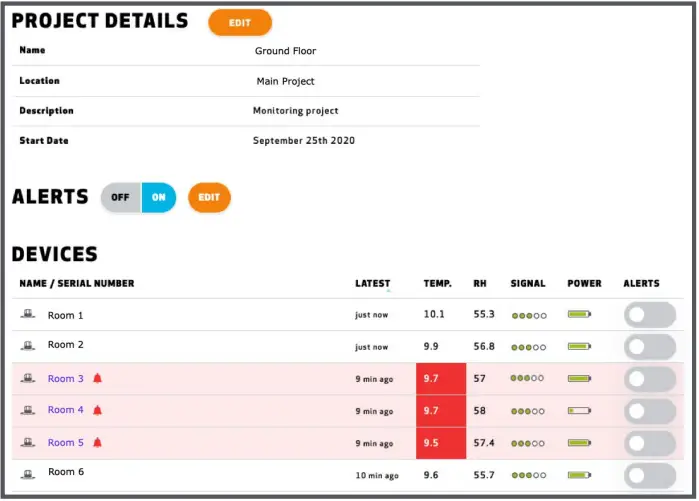
Task: Click Room 1 signal strength dots
Action: pyautogui.click(x=529, y=316)
